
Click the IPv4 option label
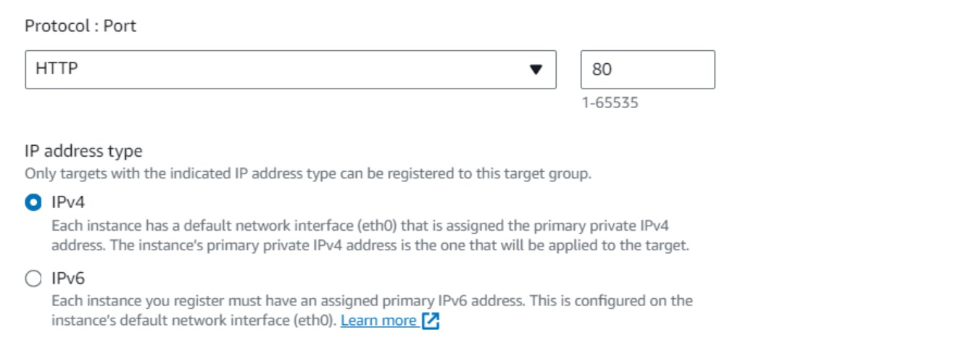[68, 202]
